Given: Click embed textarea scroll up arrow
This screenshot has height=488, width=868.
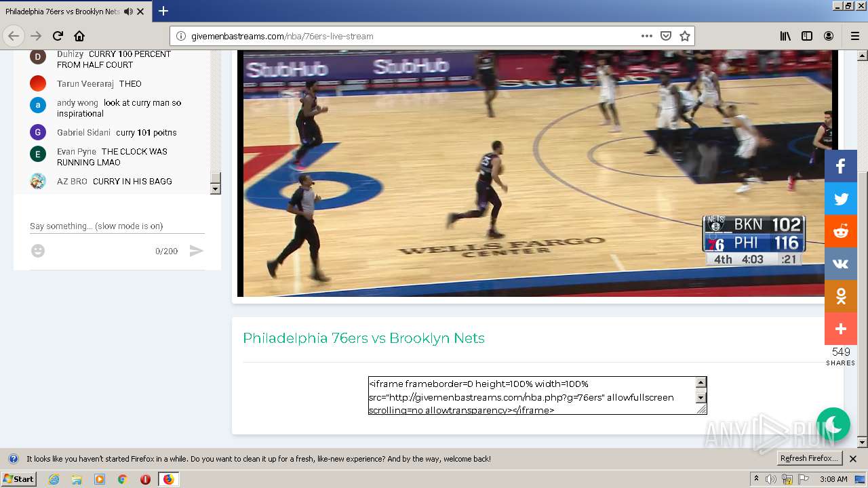Looking at the screenshot, I should (701, 383).
